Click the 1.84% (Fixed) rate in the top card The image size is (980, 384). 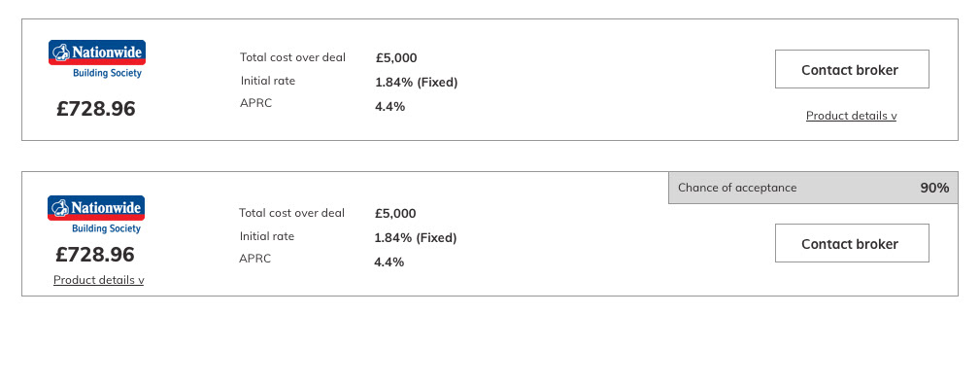pyautogui.click(x=417, y=83)
